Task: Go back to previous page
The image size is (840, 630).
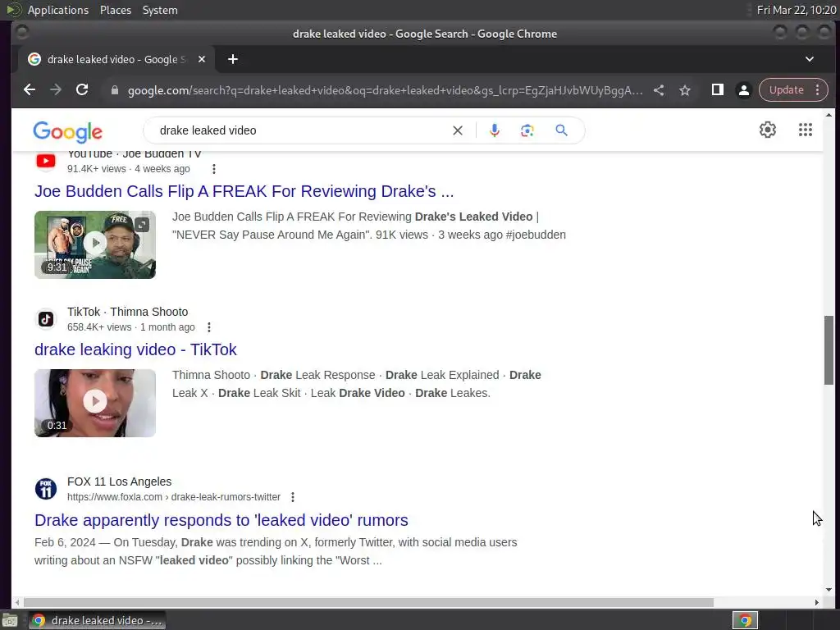Action: (30, 90)
